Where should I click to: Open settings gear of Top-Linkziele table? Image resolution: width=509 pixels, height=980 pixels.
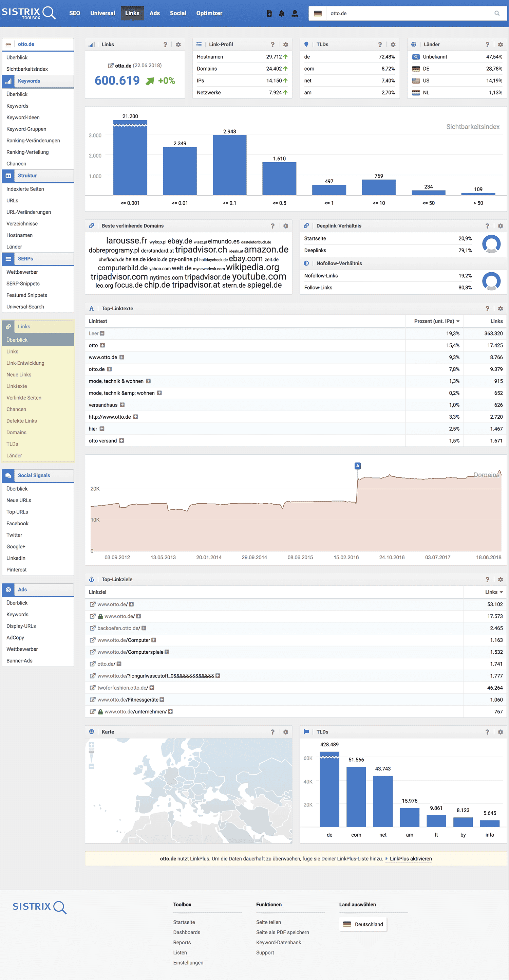[x=501, y=579]
